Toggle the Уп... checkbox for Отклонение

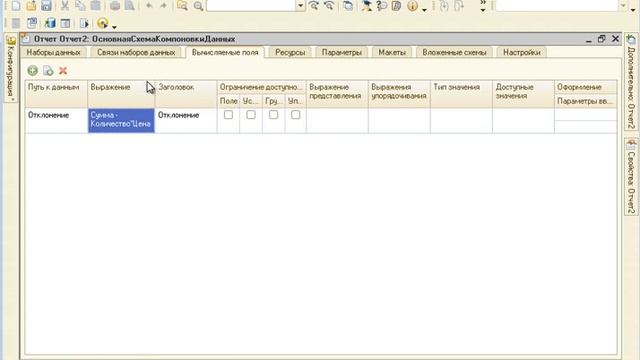[x=296, y=115]
